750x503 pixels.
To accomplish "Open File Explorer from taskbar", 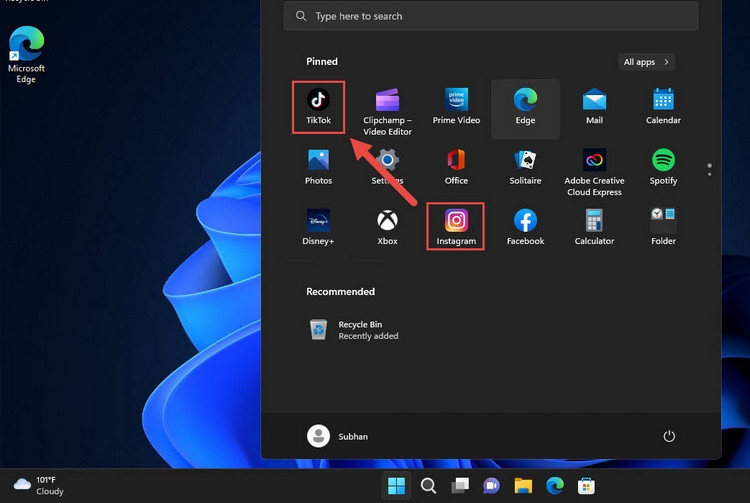I will point(523,486).
